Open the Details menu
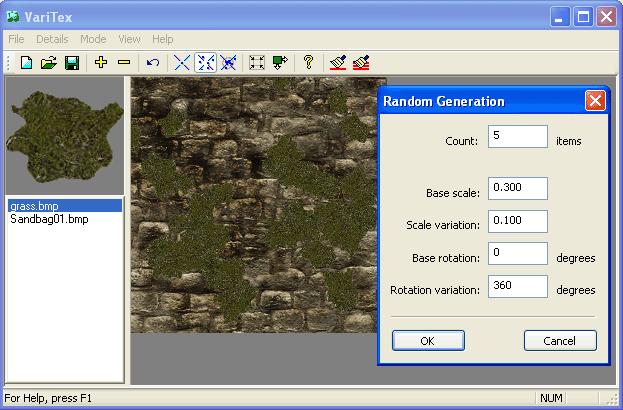This screenshot has width=623, height=410. tap(52, 39)
